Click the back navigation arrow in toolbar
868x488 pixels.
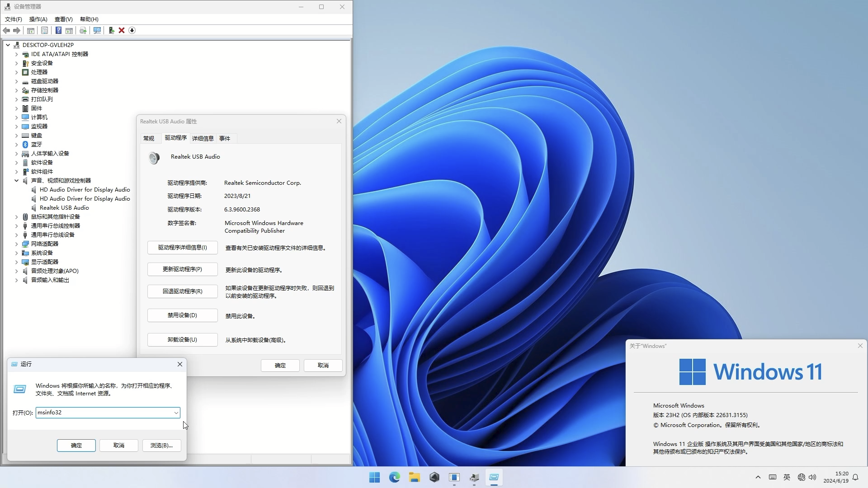click(6, 30)
